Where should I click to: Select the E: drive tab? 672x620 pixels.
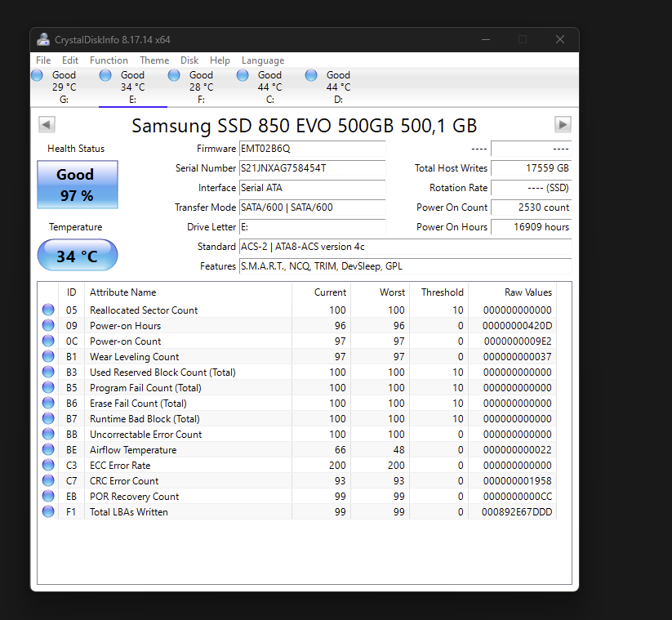click(133, 87)
